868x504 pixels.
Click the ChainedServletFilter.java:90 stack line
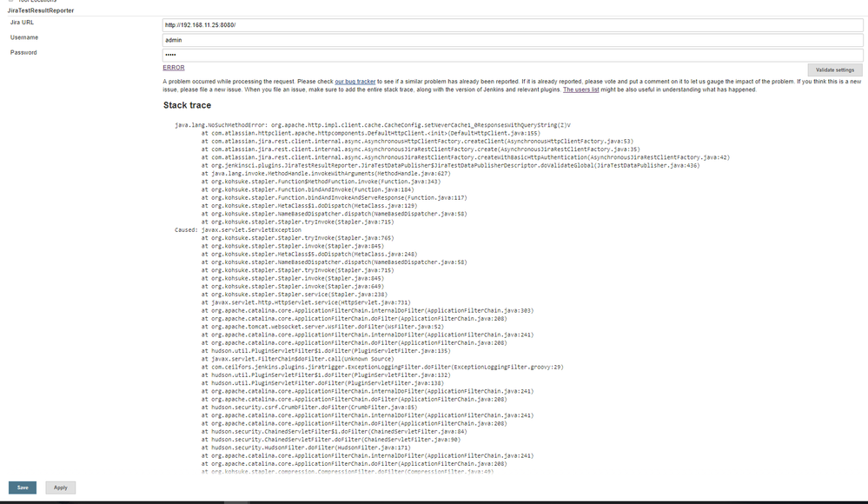(330, 440)
